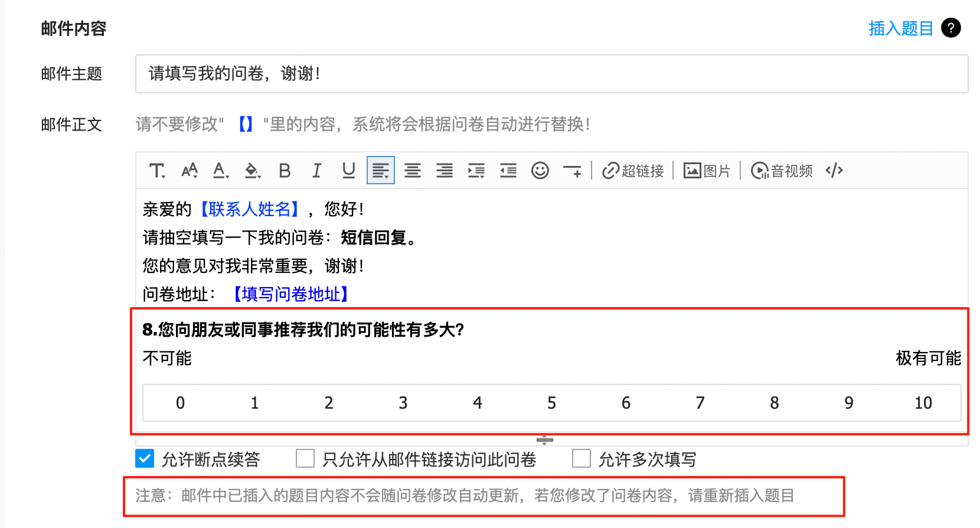Decrease paragraph indent
The image size is (980, 528).
[508, 171]
